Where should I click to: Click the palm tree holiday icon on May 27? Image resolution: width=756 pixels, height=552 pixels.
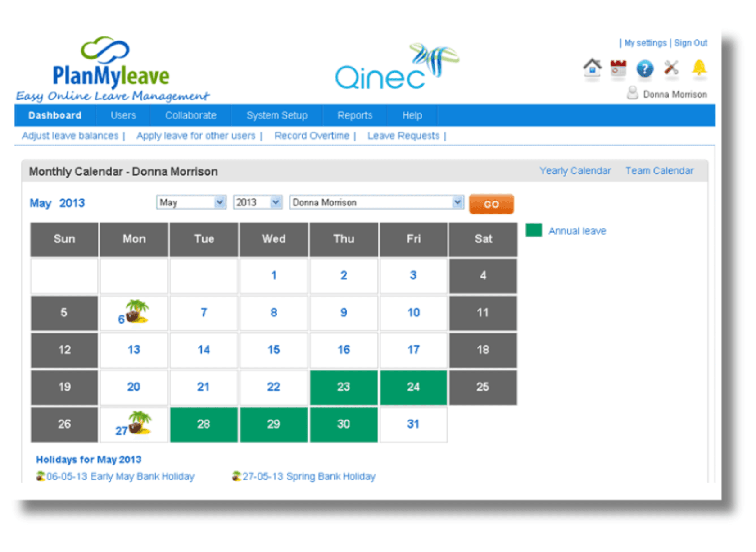click(140, 423)
